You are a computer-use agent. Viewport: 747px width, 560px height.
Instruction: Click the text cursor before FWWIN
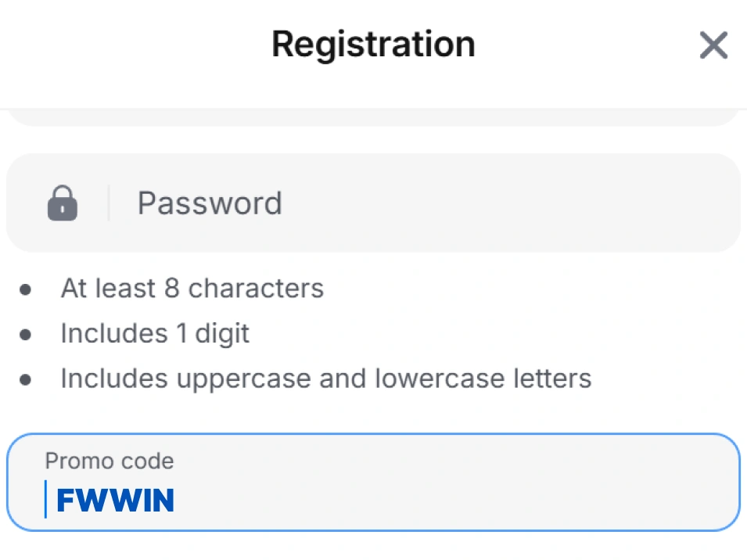click(x=45, y=499)
